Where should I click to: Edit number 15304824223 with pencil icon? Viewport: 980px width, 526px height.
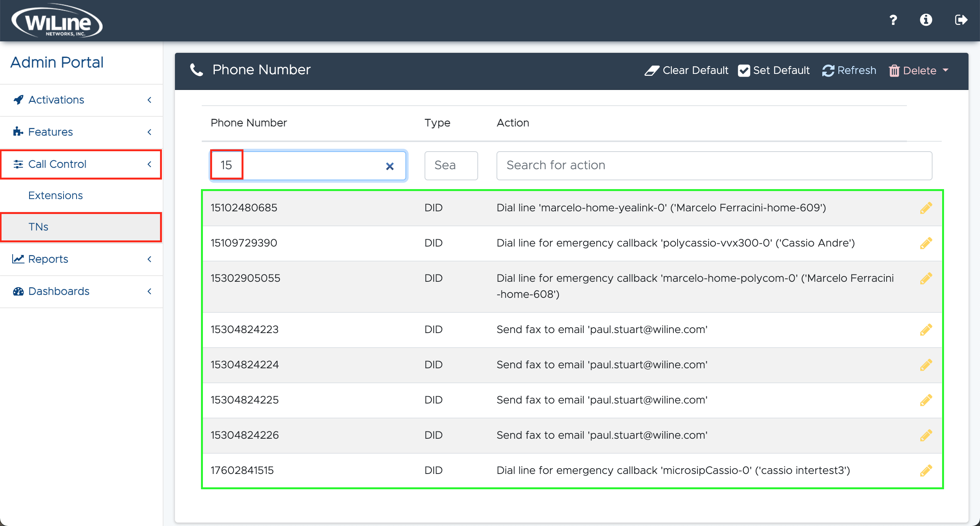pos(926,330)
